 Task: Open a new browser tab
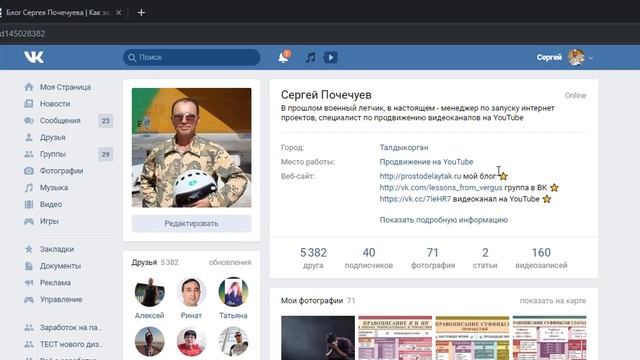pyautogui.click(x=141, y=13)
